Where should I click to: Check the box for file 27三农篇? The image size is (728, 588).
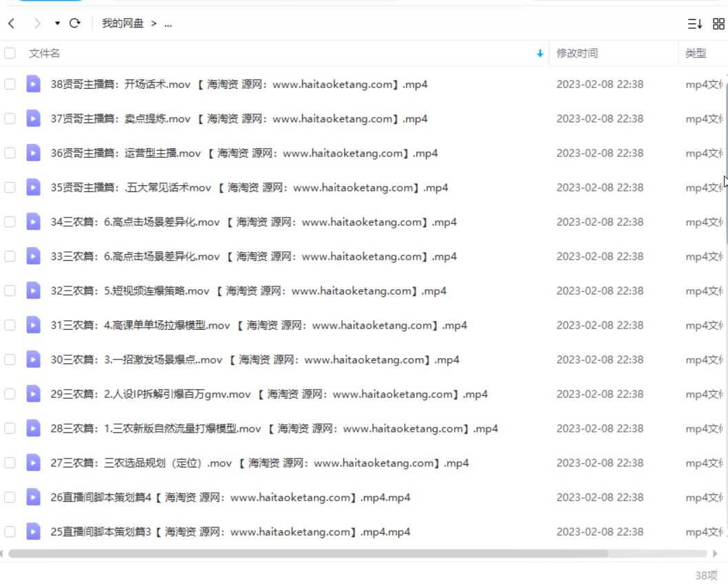click(10, 463)
